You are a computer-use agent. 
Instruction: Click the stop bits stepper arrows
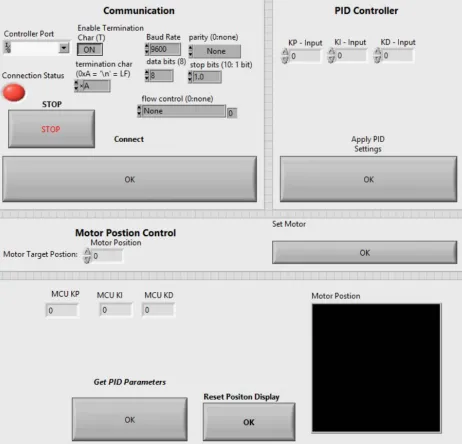190,77
